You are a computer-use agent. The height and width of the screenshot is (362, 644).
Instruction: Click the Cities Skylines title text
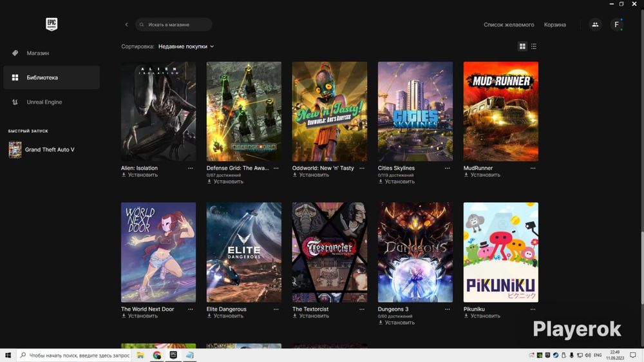396,168
